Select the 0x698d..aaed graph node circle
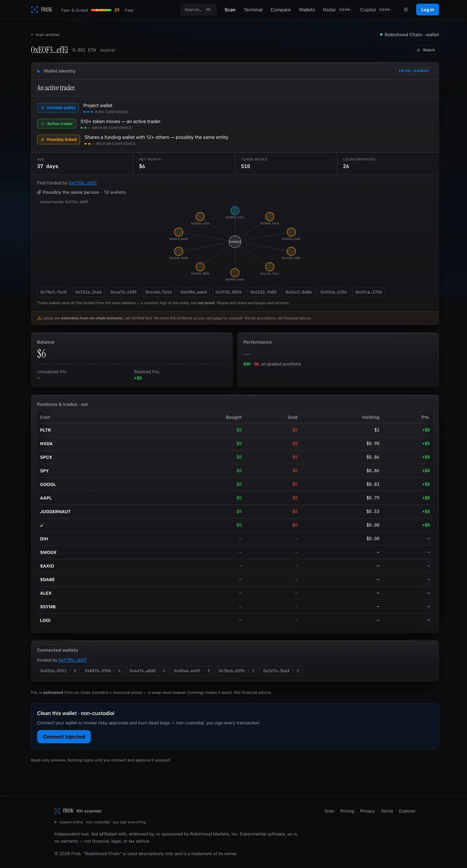The image size is (467, 868). pyautogui.click(x=235, y=272)
